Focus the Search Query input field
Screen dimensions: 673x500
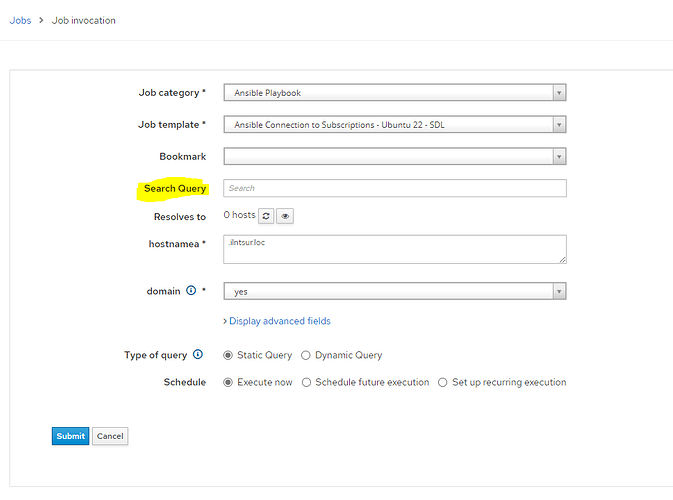point(395,188)
